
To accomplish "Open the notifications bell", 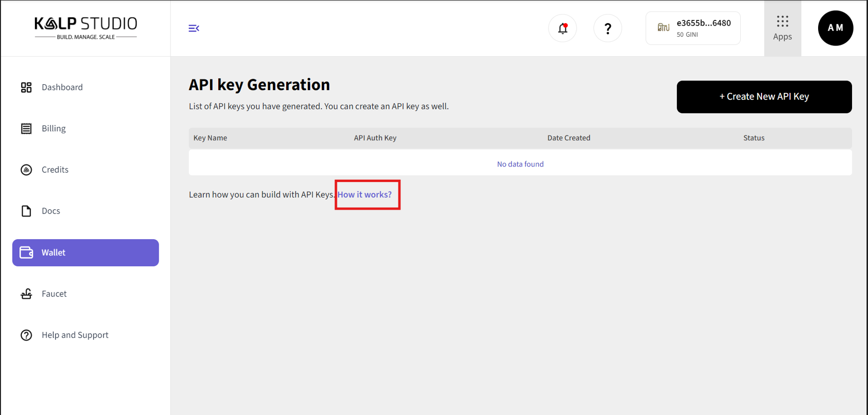I will (562, 28).
